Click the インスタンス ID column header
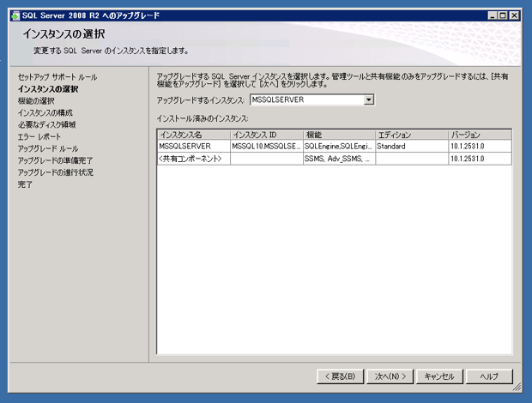 [267, 135]
